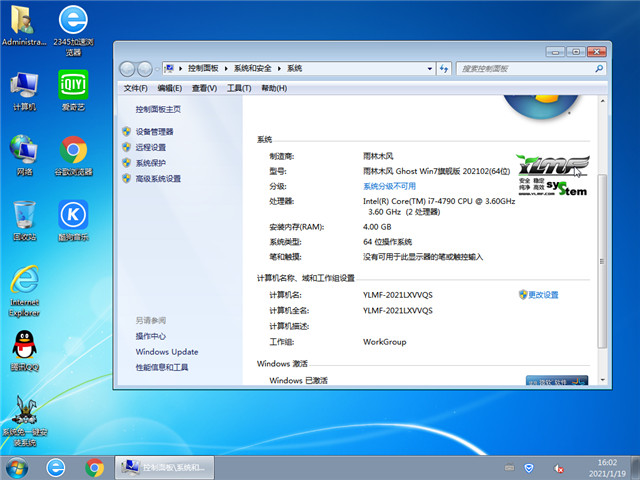Launch the 2345加速浏览器 desktop icon
Viewport: 640px width, 480px height.
tap(73, 31)
